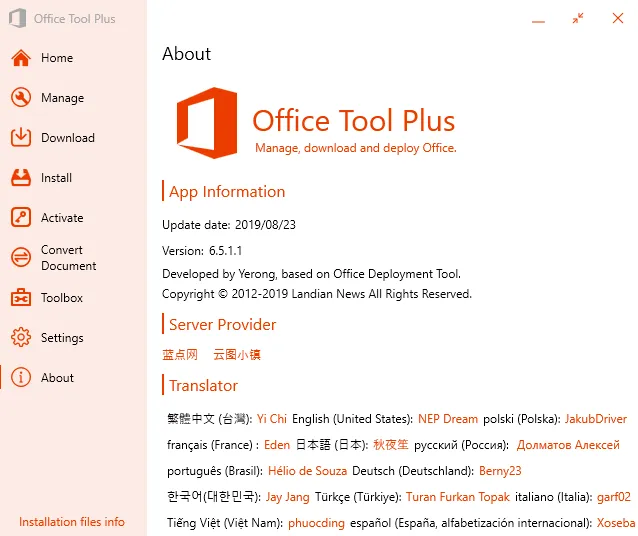Open translator Долматов Алексей link
Viewport: 638px width, 536px height.
pyautogui.click(x=568, y=445)
